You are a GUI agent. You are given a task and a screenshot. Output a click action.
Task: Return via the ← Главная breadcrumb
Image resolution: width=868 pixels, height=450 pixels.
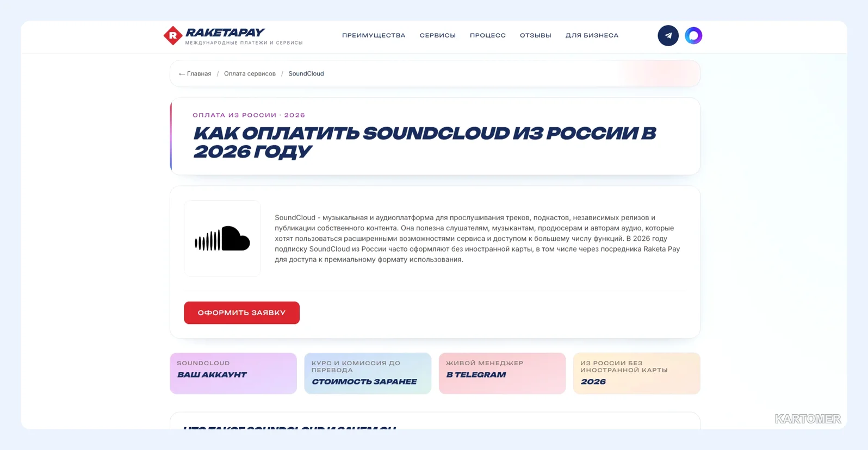(195, 74)
